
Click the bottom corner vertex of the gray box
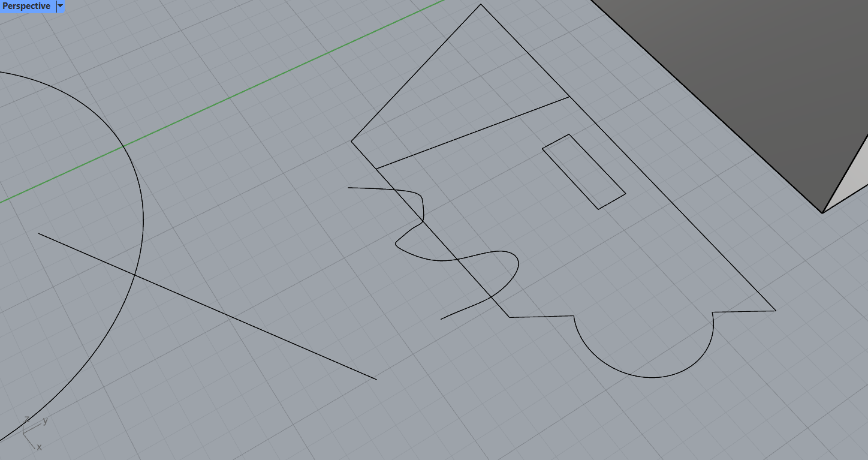(822, 212)
